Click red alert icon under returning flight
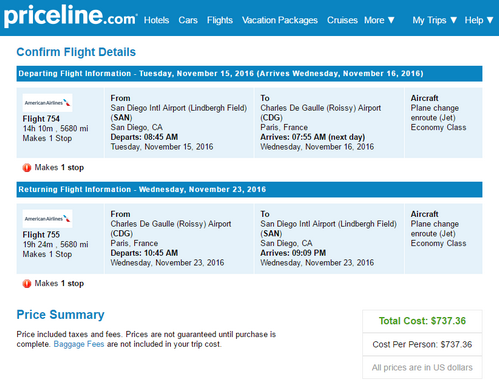Image resolution: width=499 pixels, height=384 pixels. click(27, 284)
